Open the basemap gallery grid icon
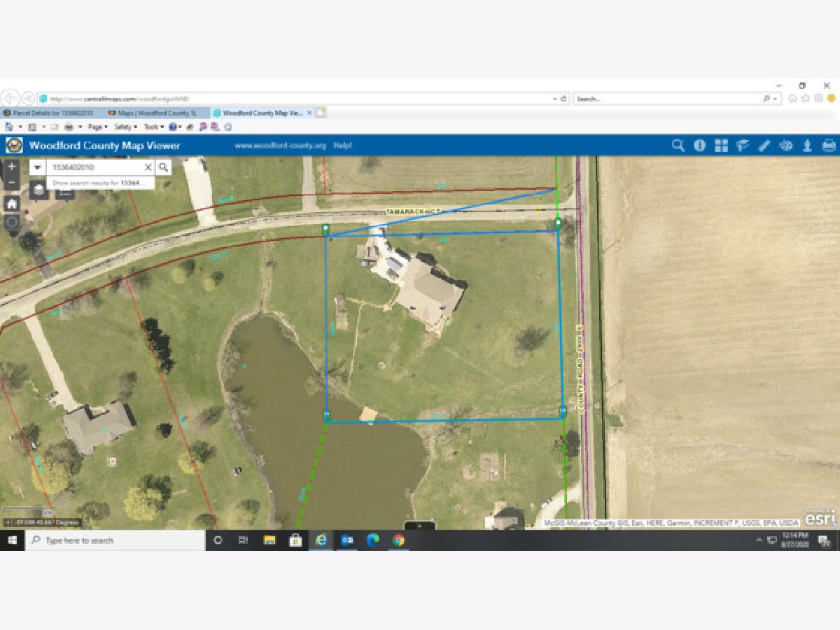The width and height of the screenshot is (840, 630). (721, 146)
